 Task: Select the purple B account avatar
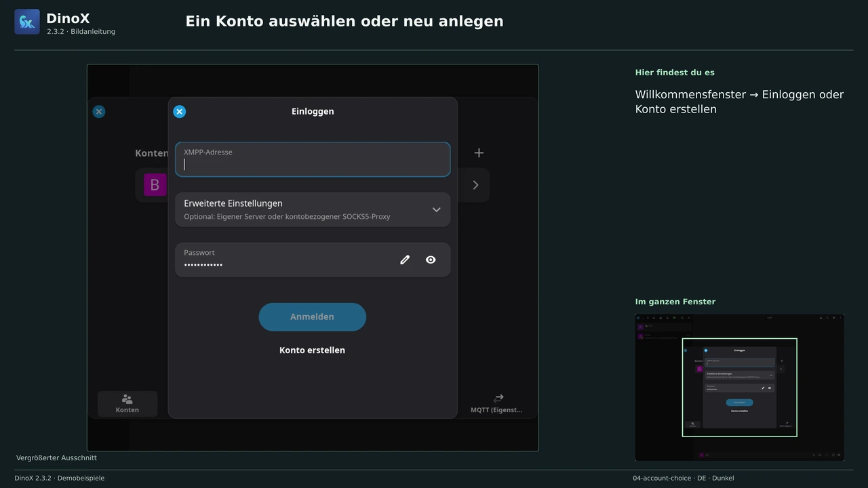click(x=155, y=185)
